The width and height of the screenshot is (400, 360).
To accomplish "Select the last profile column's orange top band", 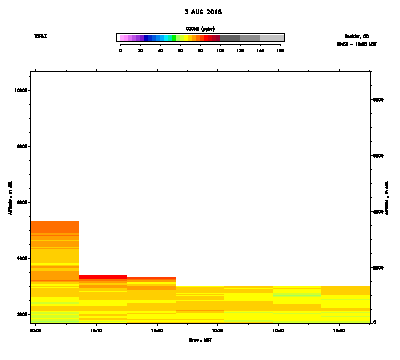I will [346, 290].
